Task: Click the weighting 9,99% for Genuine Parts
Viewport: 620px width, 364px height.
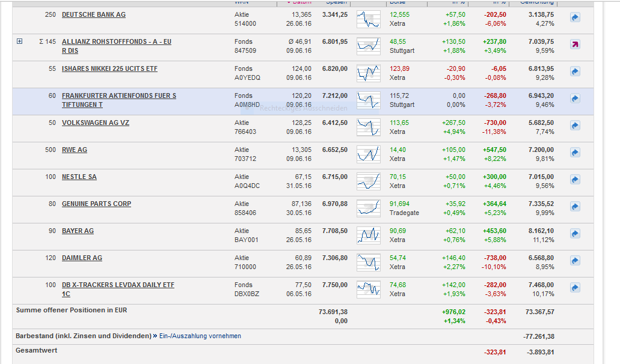Action: (x=544, y=213)
